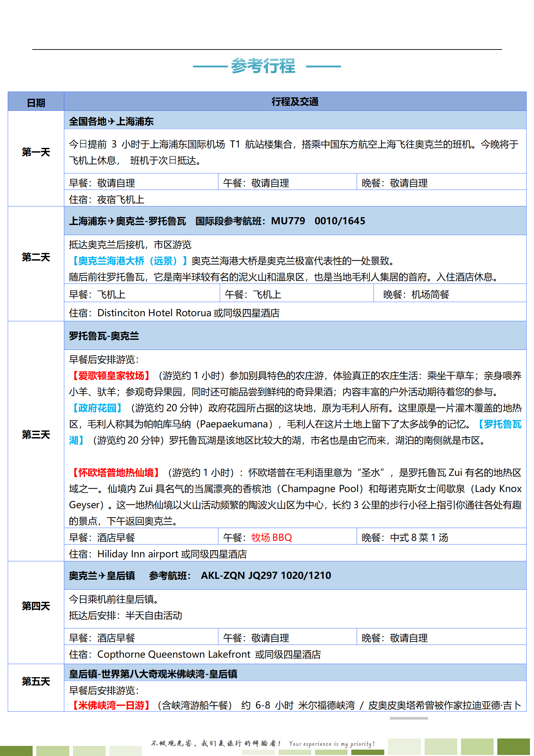Click the Distinciton Hotel Rotorua lodging text

pyautogui.click(x=154, y=313)
